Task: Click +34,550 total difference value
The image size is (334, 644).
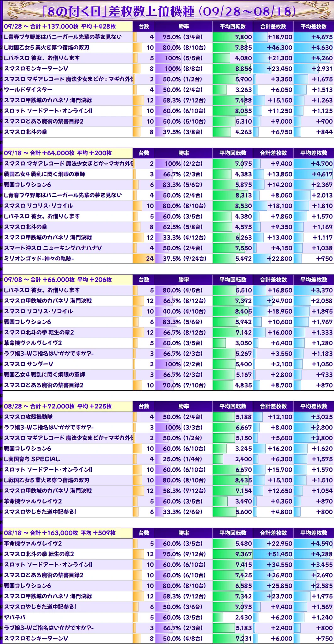Action: click(273, 565)
